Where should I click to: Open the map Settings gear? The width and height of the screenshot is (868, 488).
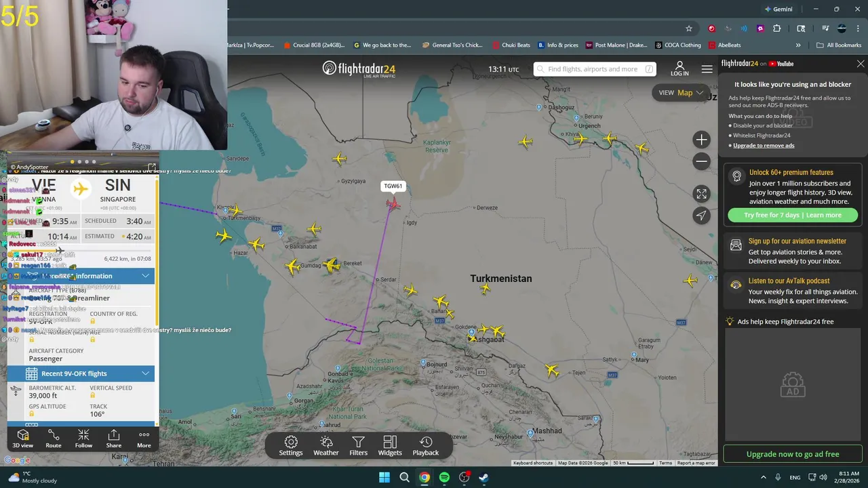click(291, 446)
